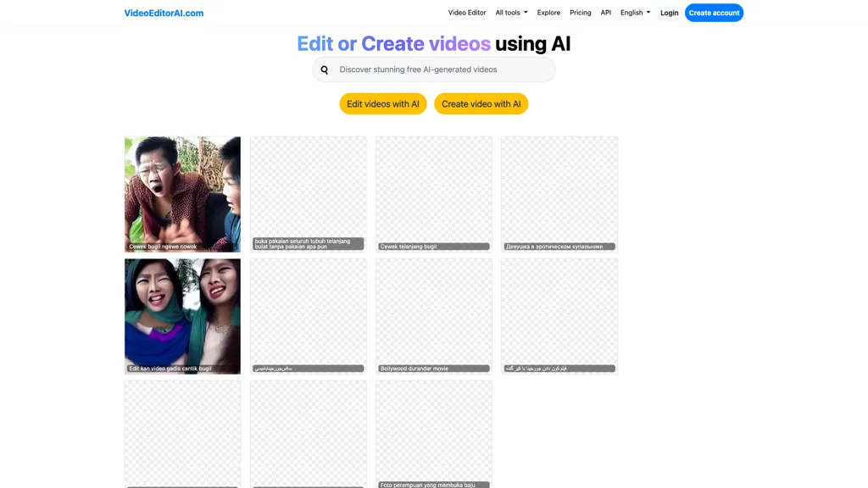Click the Create account button

(714, 13)
